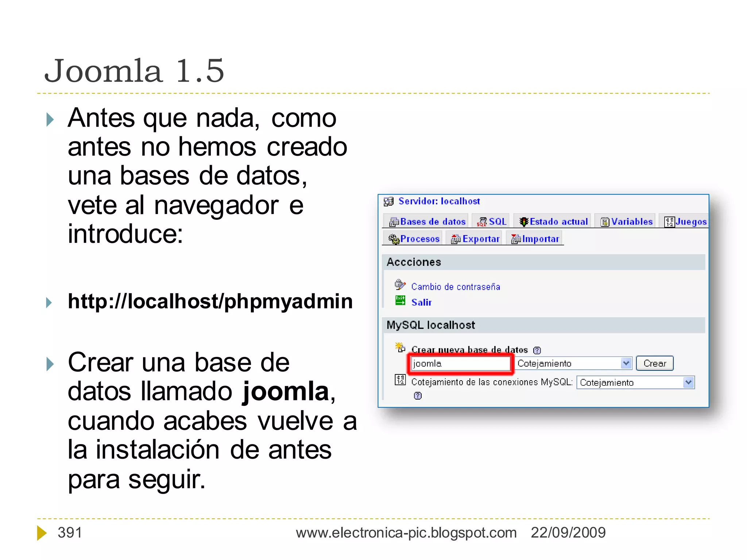Open Cotejamiento de las conexiones MySQL dropdown

tap(636, 383)
